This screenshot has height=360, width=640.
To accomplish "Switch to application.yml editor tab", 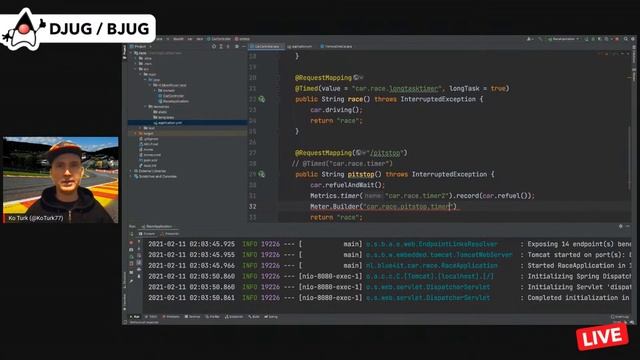I will [300, 47].
